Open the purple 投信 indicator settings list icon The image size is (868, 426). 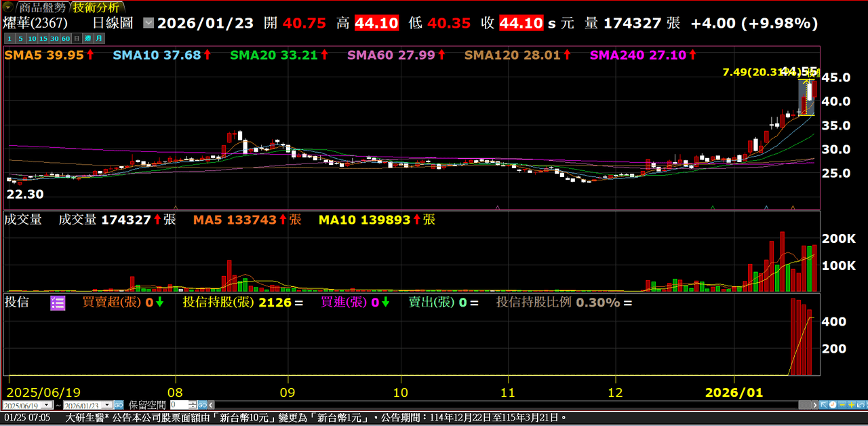(x=58, y=303)
